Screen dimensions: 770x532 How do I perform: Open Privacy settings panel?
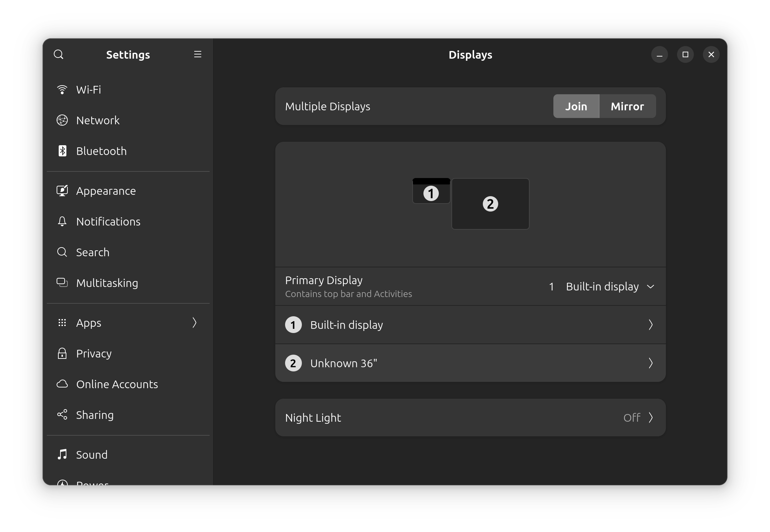(x=128, y=353)
